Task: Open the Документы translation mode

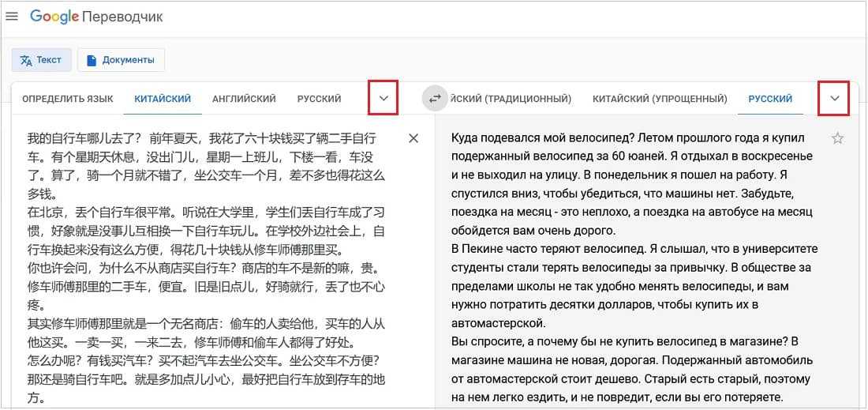Action: [x=121, y=60]
